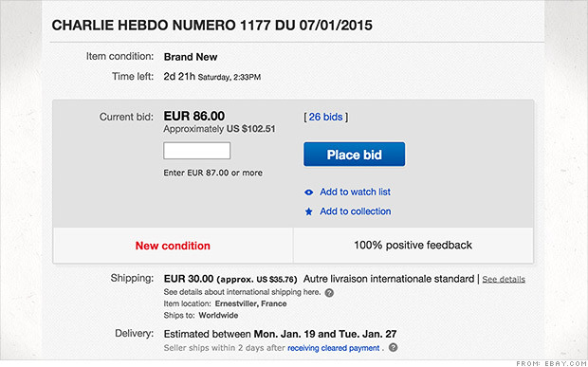Click the EUR 86.00 current bid amount
The width and height of the screenshot is (588, 367).
pos(194,117)
